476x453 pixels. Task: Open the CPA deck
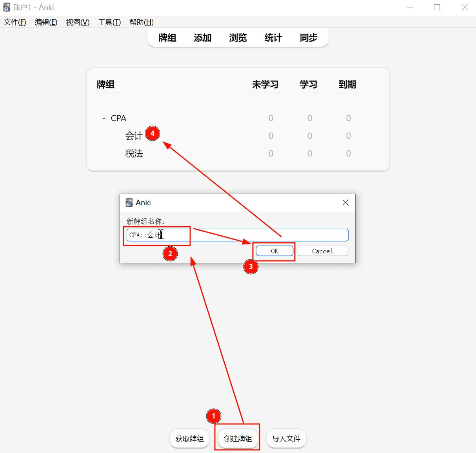(118, 118)
